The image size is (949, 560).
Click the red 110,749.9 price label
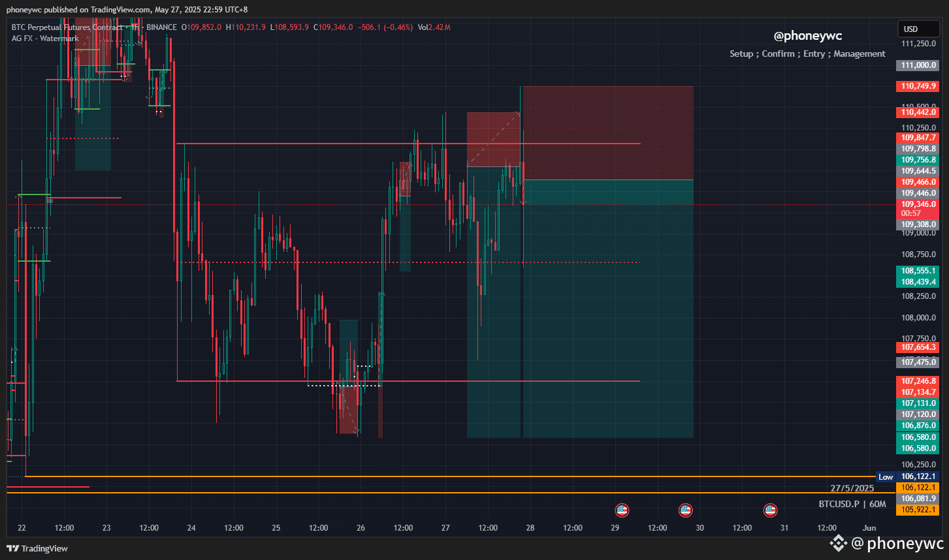pyautogui.click(x=918, y=86)
